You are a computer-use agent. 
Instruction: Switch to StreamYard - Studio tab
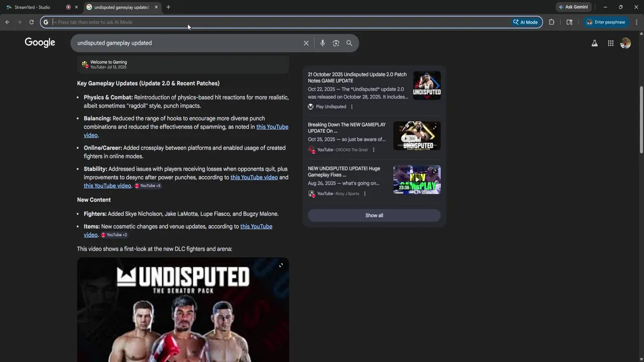32,7
